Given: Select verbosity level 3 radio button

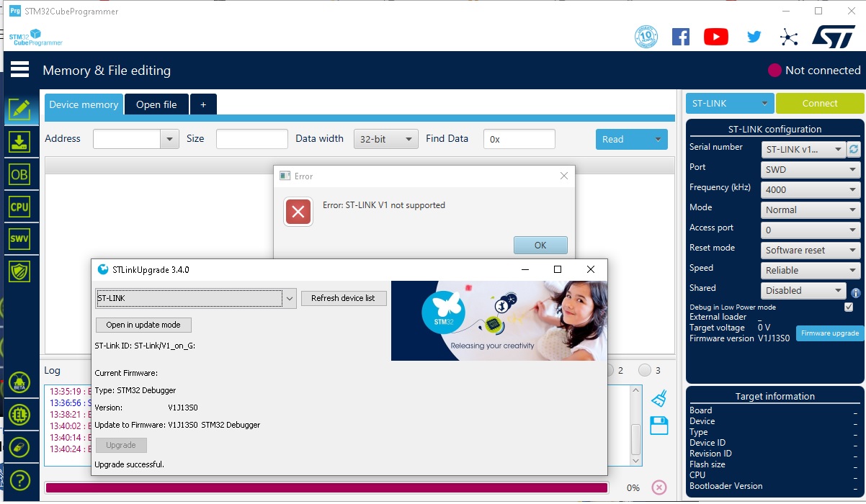Looking at the screenshot, I should tap(645, 370).
